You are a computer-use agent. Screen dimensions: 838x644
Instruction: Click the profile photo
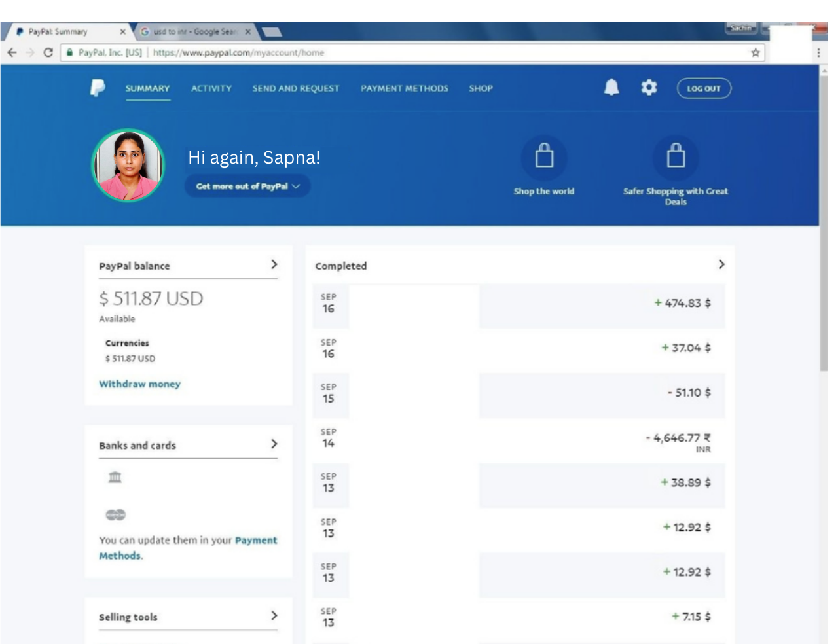(x=128, y=165)
